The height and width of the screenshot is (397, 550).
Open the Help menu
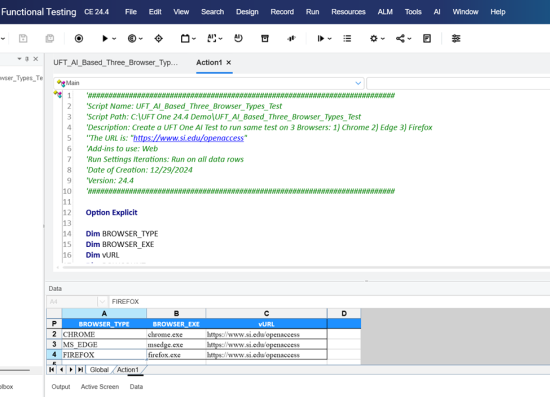(x=498, y=12)
